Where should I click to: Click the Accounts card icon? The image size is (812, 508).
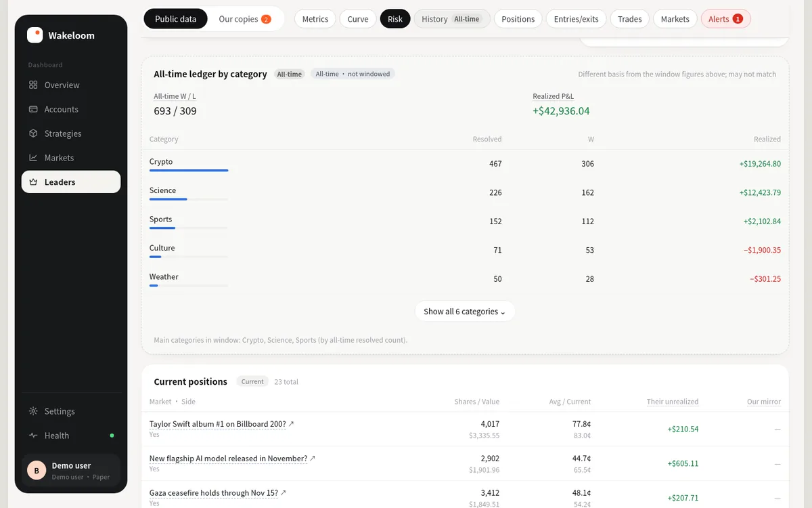(x=33, y=110)
